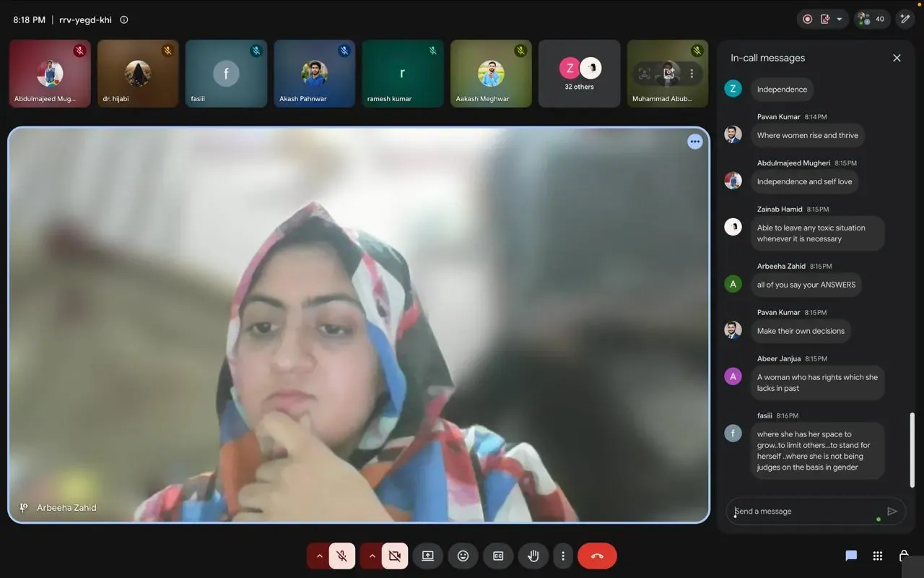Apply backgrounds to Muhammad Abub's tile
The image size is (924, 578).
tap(668, 74)
